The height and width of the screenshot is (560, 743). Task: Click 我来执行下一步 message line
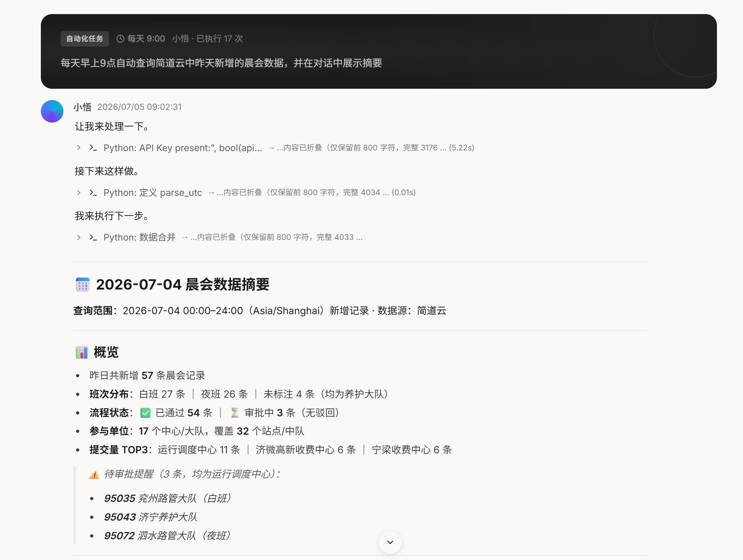click(x=112, y=216)
